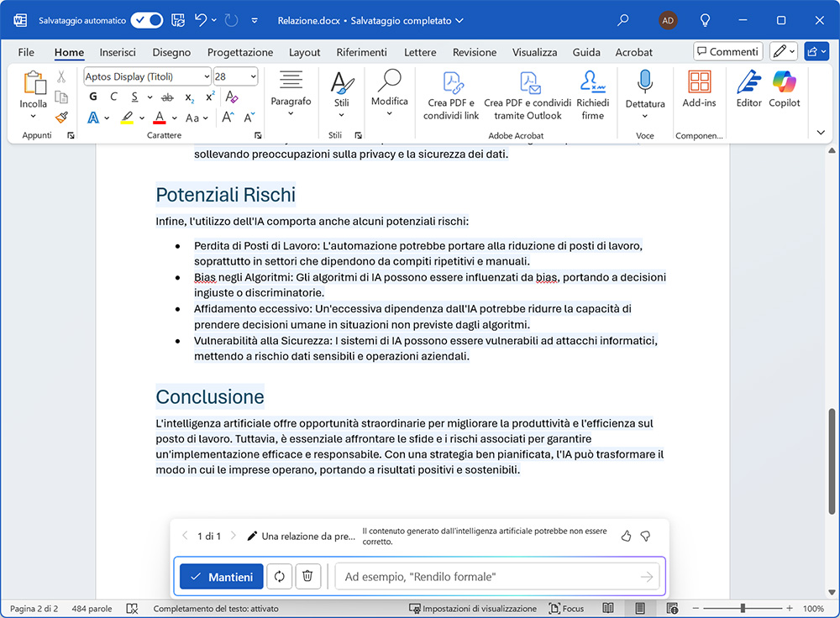Click the regenerate icon next to Mantieni
Image resolution: width=840 pixels, height=618 pixels.
[280, 577]
